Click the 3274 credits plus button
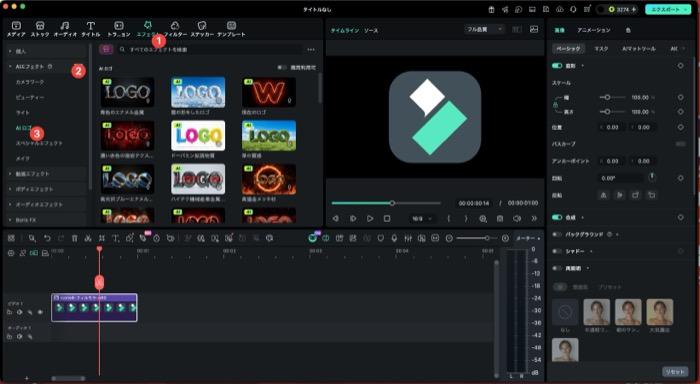700x384 pixels. 633,9
